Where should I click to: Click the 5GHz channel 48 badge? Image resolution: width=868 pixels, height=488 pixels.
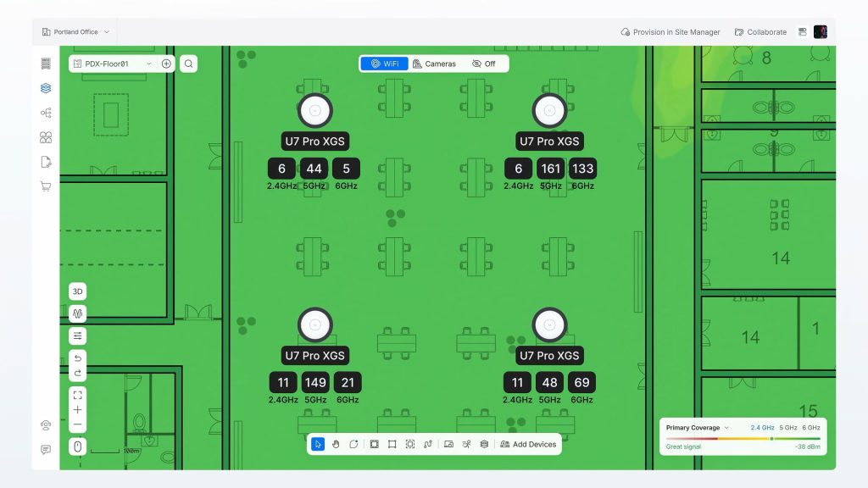549,382
